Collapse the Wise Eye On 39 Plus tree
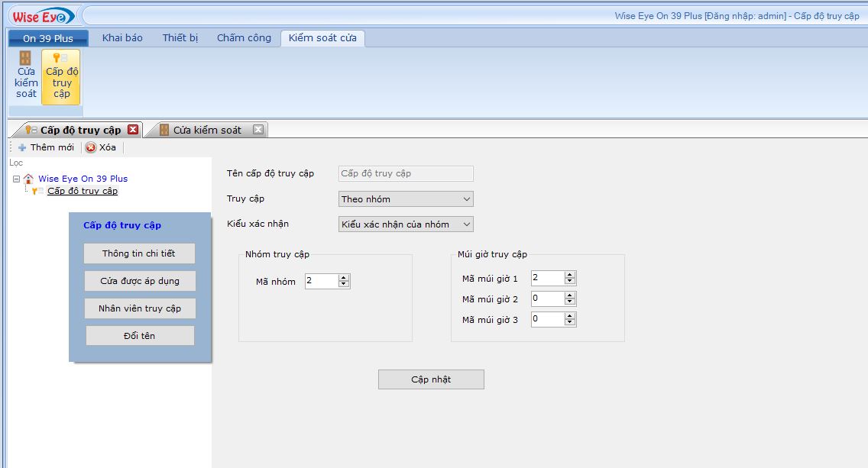 [x=16, y=179]
